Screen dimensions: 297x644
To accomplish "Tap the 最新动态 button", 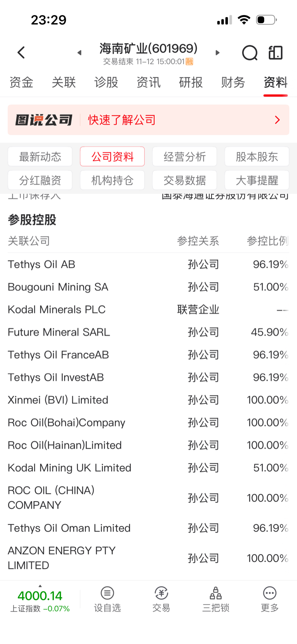I will pyautogui.click(x=40, y=157).
